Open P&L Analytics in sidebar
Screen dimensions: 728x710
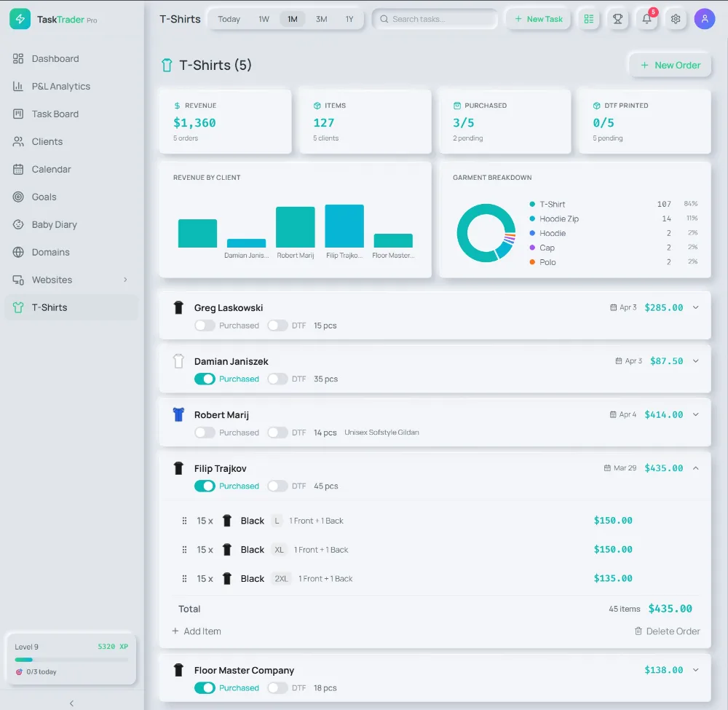[61, 86]
